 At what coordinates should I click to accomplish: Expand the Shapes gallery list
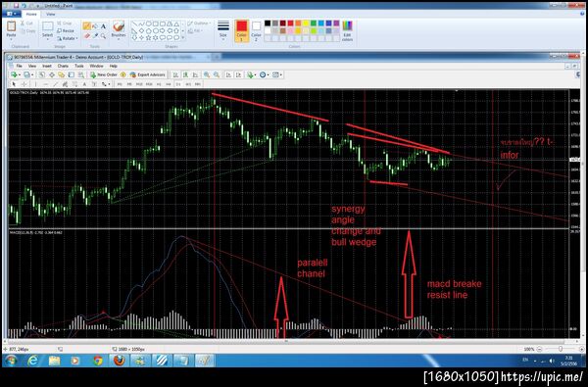click(183, 37)
